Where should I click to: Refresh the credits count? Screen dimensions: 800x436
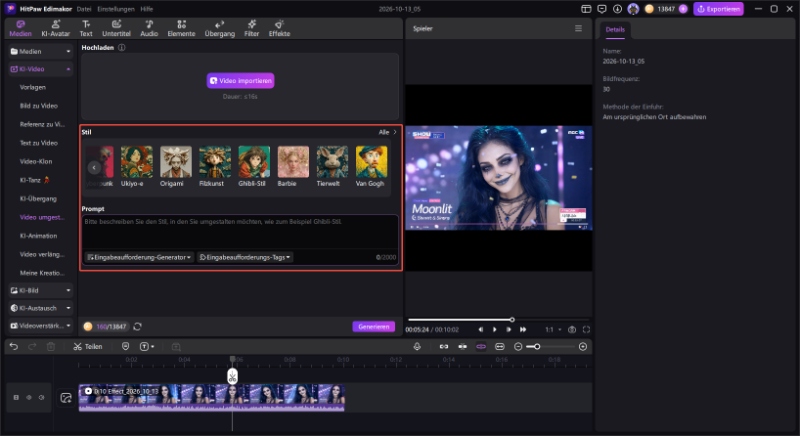pyautogui.click(x=137, y=326)
